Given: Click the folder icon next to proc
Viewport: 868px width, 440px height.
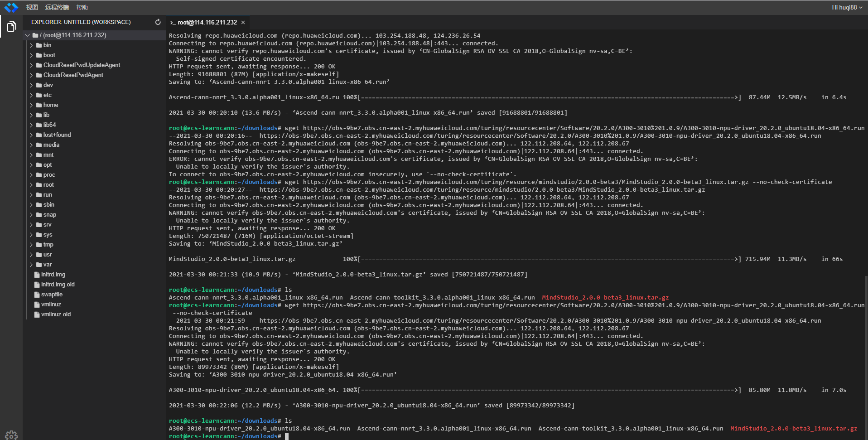Looking at the screenshot, I should pos(39,175).
